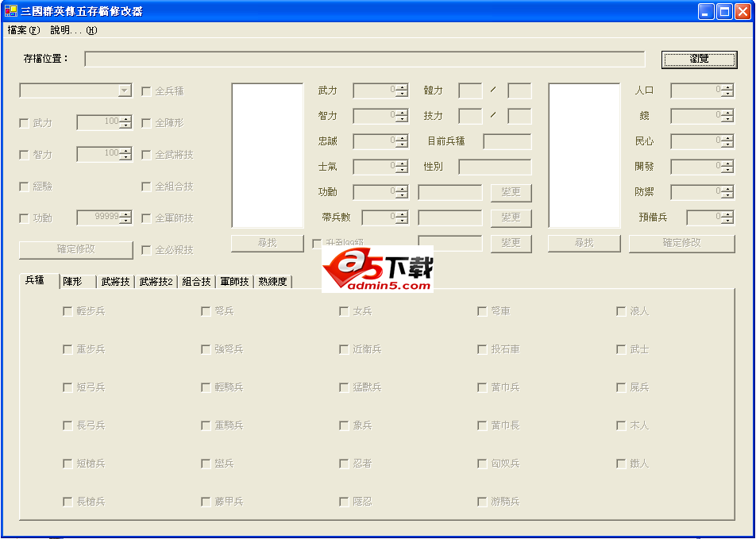Select the 兵種 tab
Image resolution: width=756 pixels, height=539 pixels.
(40, 280)
